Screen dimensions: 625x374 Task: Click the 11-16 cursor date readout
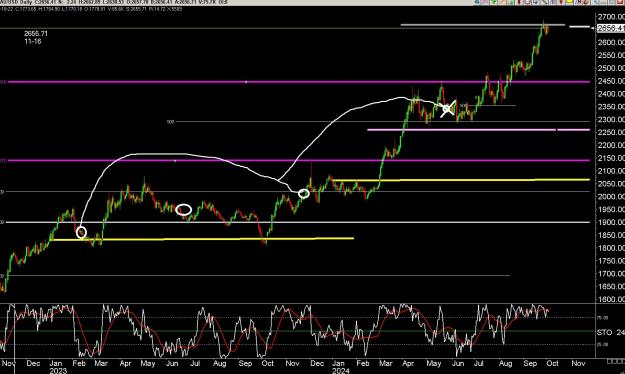click(x=33, y=41)
